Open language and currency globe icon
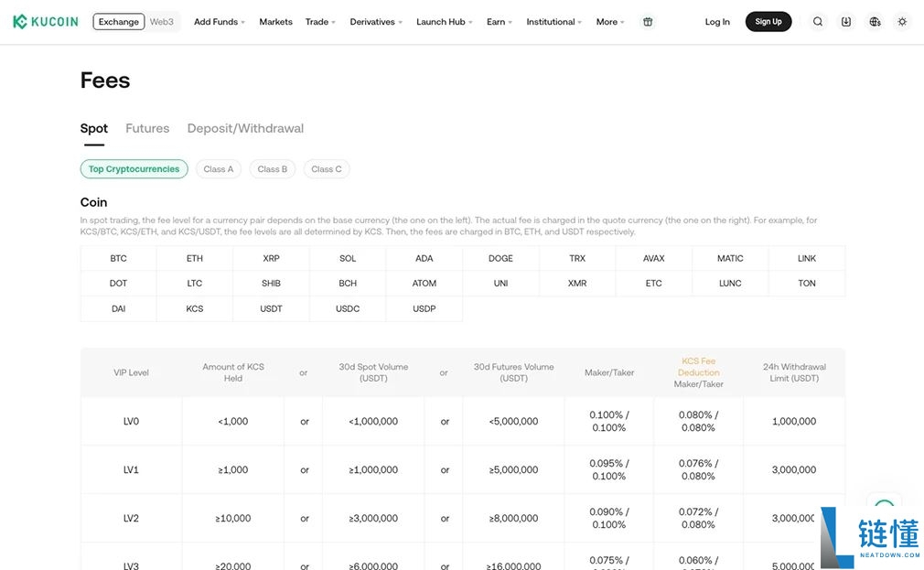 coord(875,22)
